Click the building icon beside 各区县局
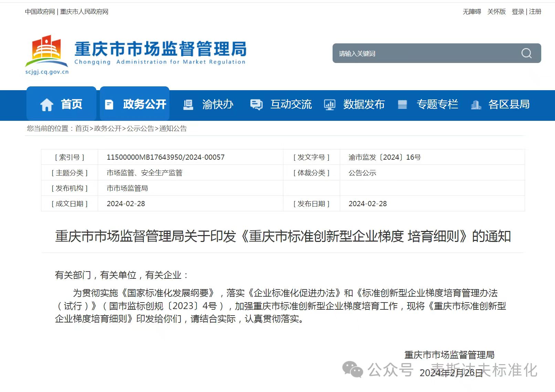The width and height of the screenshot is (555, 392). click(x=476, y=105)
